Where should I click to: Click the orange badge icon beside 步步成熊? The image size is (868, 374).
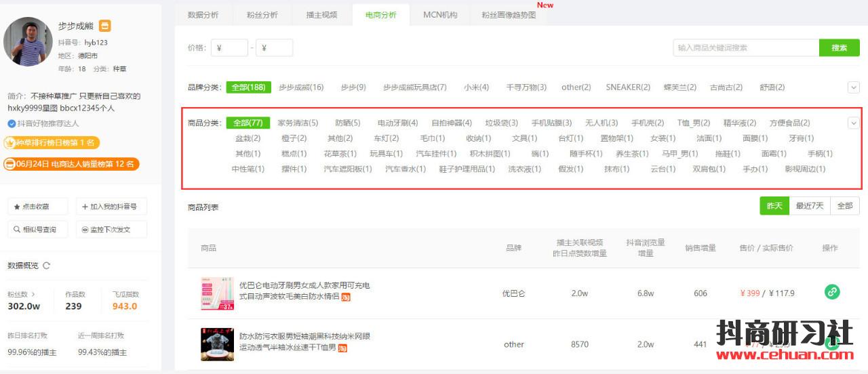point(104,26)
